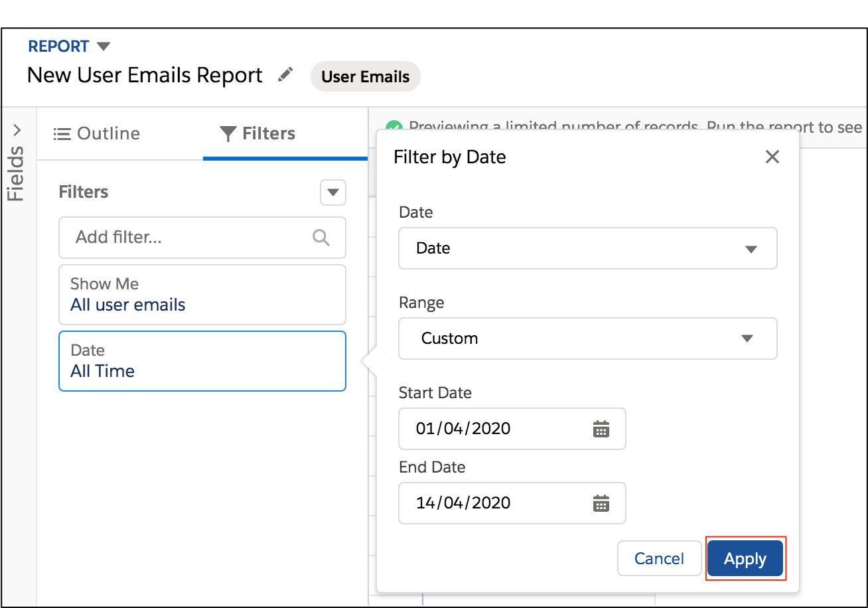This screenshot has height=608, width=868.
Task: Switch to the Outline tab
Action: 97,133
